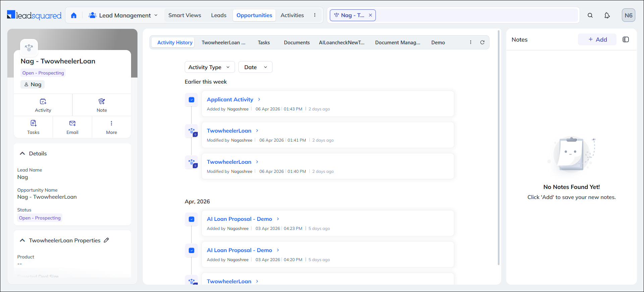Click the Open - Prospecting status badge under the title

pyautogui.click(x=43, y=73)
